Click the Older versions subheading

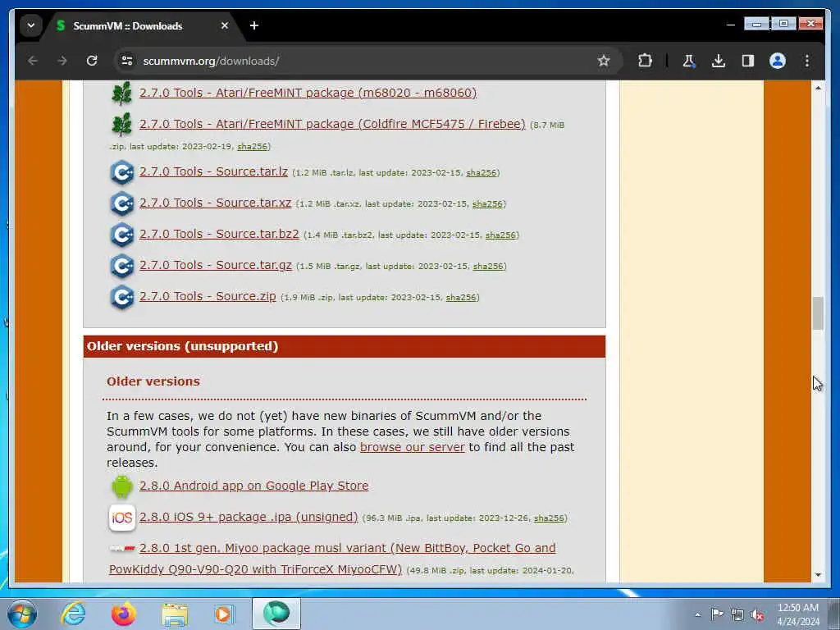pyautogui.click(x=153, y=381)
